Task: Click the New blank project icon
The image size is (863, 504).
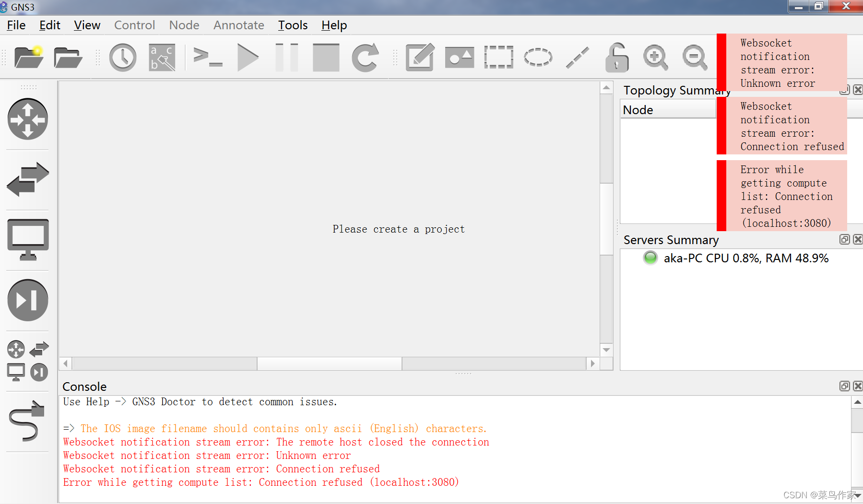Action: tap(28, 58)
